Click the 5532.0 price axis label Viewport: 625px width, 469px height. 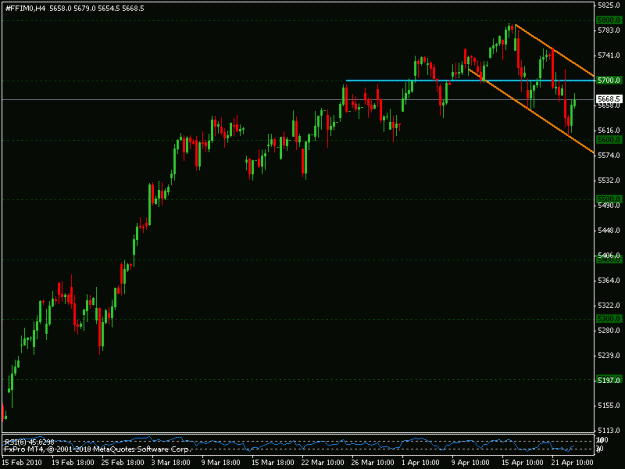coord(609,180)
